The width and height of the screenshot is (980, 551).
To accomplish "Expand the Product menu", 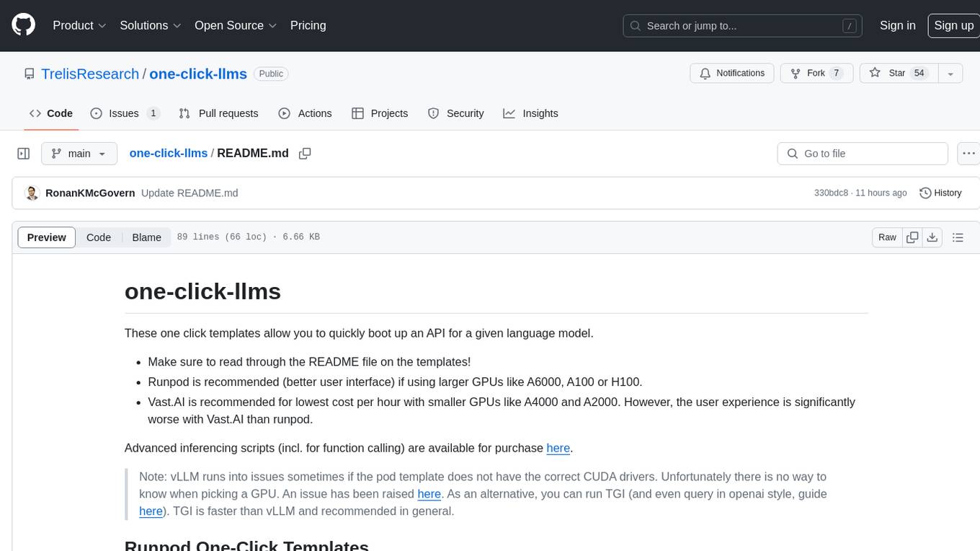I will (79, 25).
